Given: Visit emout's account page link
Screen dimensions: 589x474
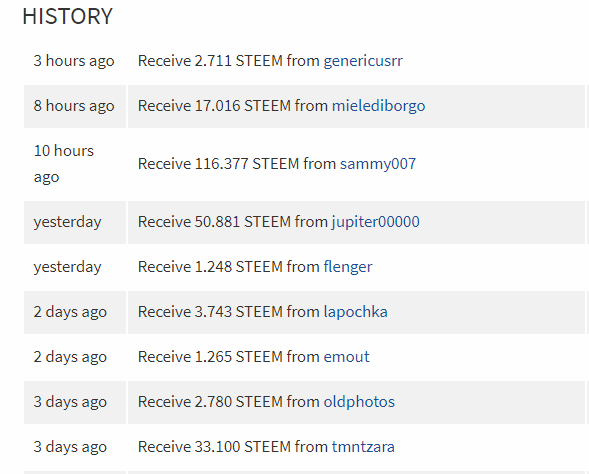Looking at the screenshot, I should [x=346, y=357].
